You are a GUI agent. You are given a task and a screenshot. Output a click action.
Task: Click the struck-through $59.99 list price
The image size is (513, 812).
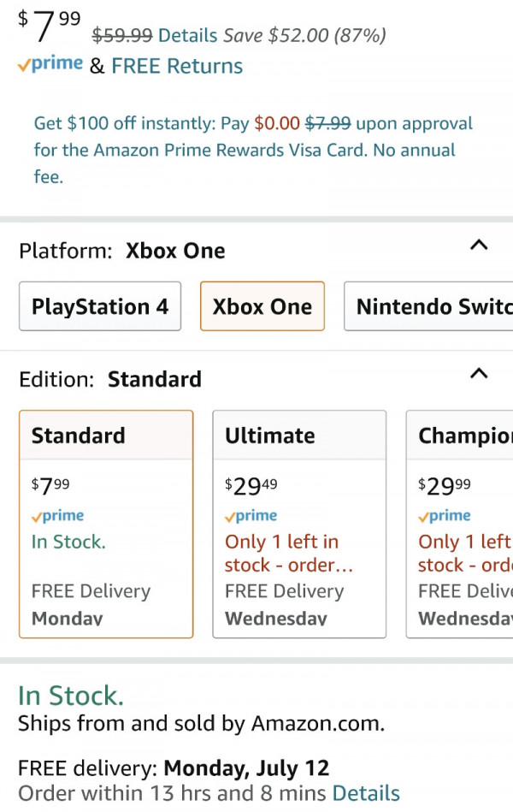(x=122, y=35)
